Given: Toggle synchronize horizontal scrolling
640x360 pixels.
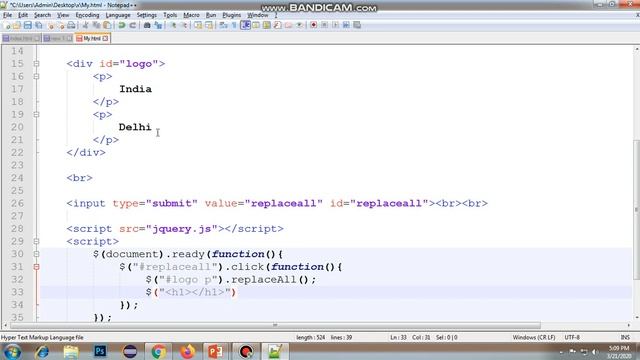Looking at the screenshot, I should tap(209, 25).
